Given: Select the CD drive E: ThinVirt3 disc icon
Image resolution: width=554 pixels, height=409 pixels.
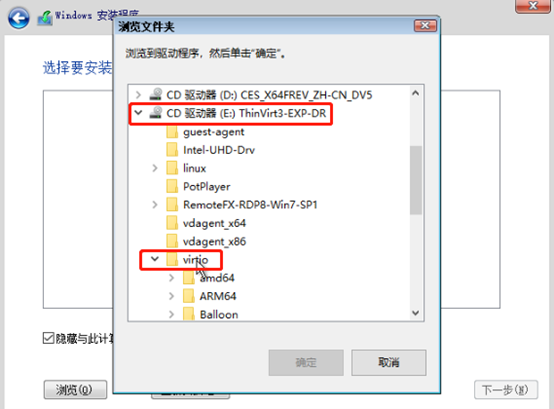Looking at the screenshot, I should click(x=155, y=113).
